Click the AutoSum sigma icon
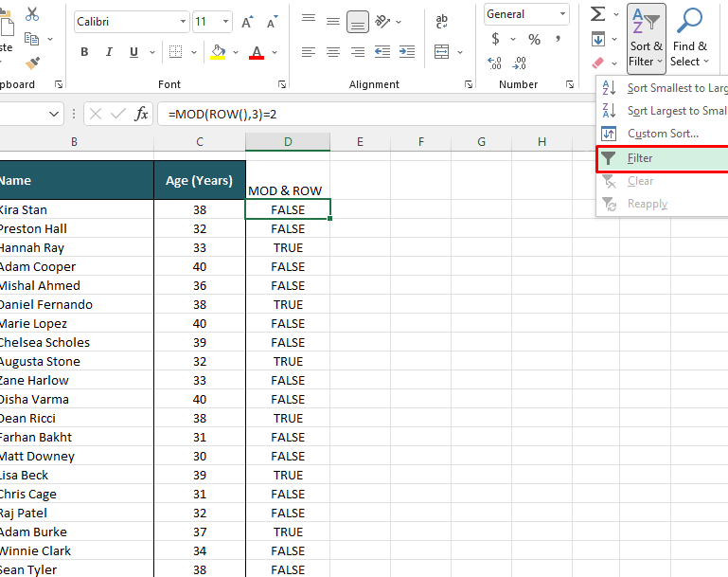 pos(598,14)
